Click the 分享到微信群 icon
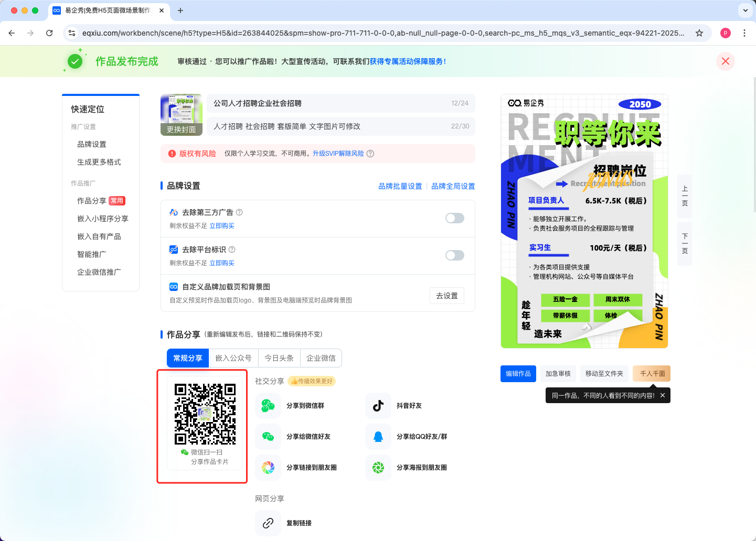This screenshot has height=541, width=756. point(268,406)
